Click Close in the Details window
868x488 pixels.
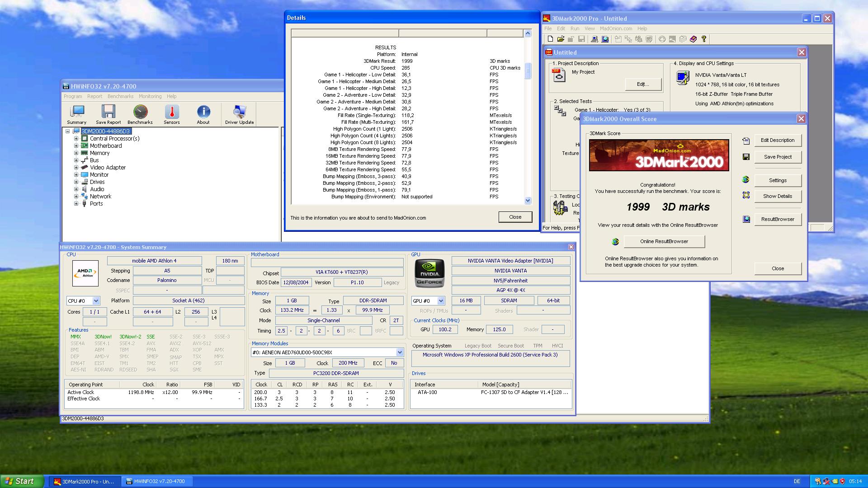pyautogui.click(x=515, y=217)
